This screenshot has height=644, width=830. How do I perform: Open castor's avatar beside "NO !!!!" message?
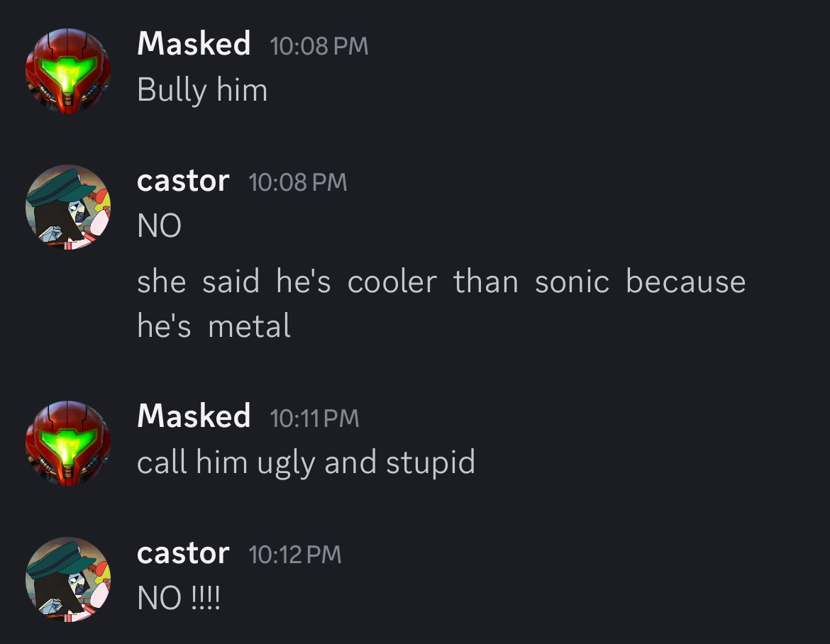[68, 579]
